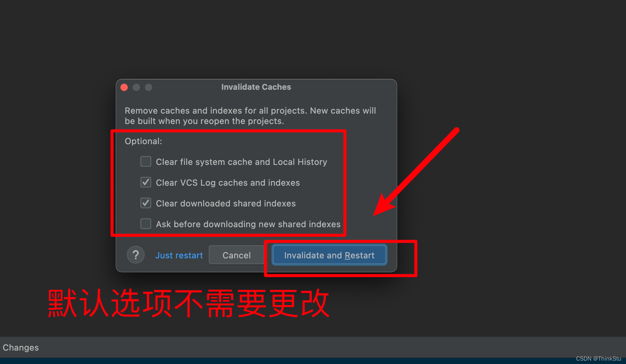Disable Clear downloaded shared indexes
The height and width of the screenshot is (364, 626).
tap(146, 203)
